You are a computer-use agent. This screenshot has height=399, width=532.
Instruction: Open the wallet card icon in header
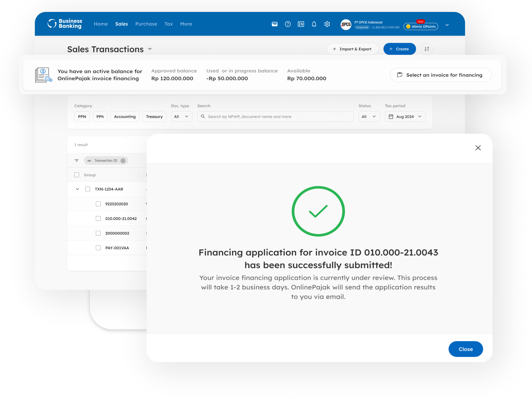275,24
